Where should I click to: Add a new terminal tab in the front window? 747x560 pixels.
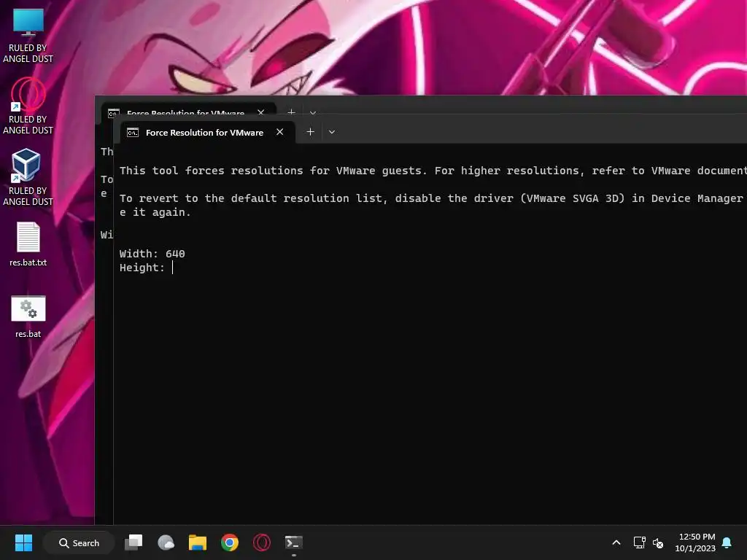pos(310,132)
